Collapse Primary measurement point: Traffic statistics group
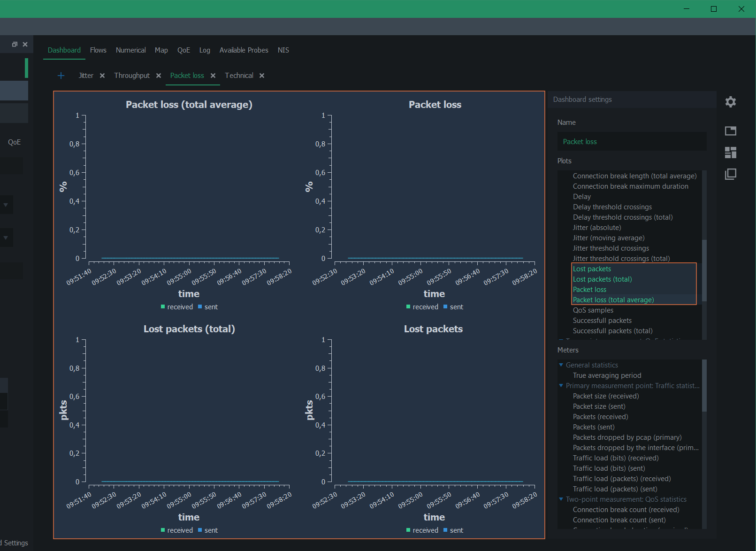756x551 pixels. [x=561, y=386]
